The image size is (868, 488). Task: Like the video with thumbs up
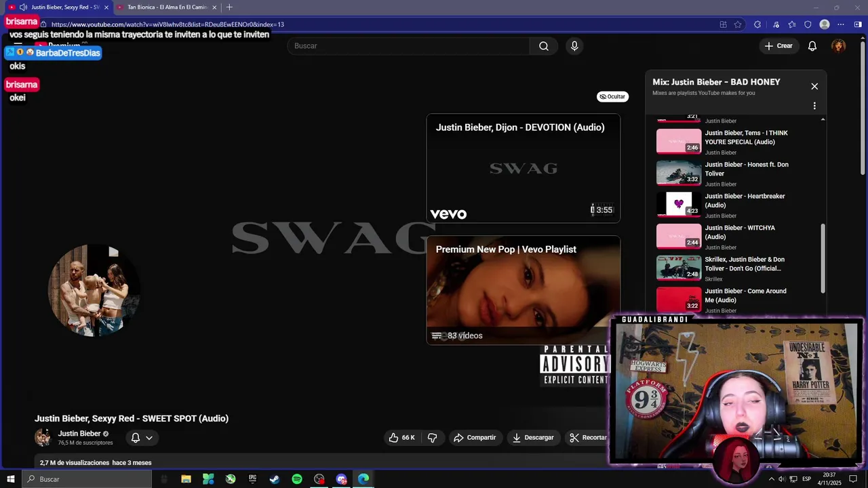pyautogui.click(x=401, y=438)
